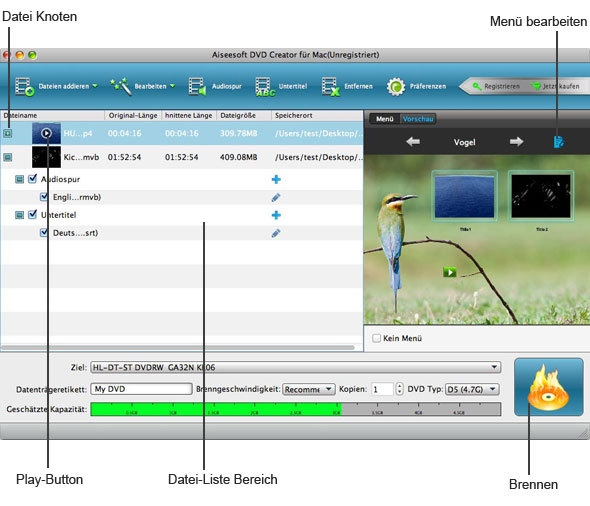Collapse the Kic...mvb file node
590x506 pixels.
coord(8,157)
